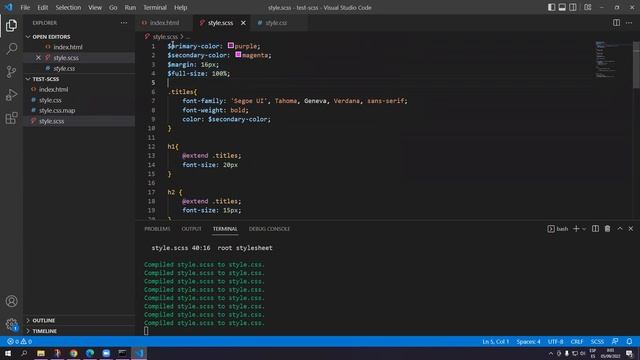This screenshot has width=640, height=360.
Task: Toggle panel visibility layout button
Action: (x=562, y=7)
